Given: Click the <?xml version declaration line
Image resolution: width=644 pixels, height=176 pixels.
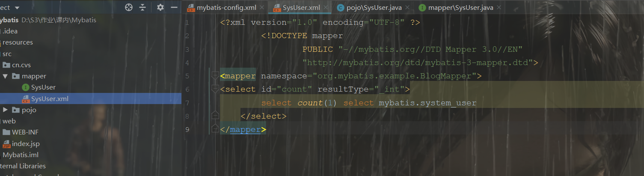Looking at the screenshot, I should pos(320,22).
